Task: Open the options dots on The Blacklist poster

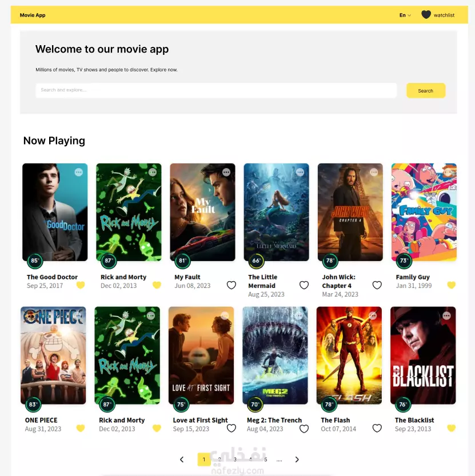Action: 446,315
